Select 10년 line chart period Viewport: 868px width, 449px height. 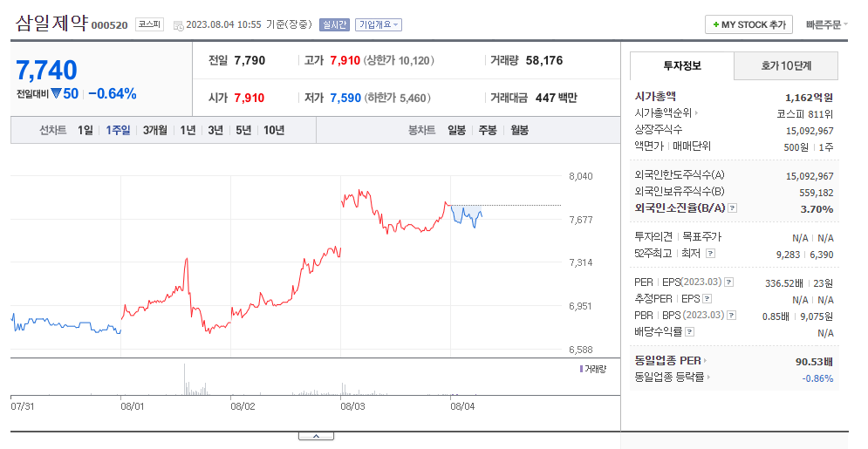click(274, 130)
